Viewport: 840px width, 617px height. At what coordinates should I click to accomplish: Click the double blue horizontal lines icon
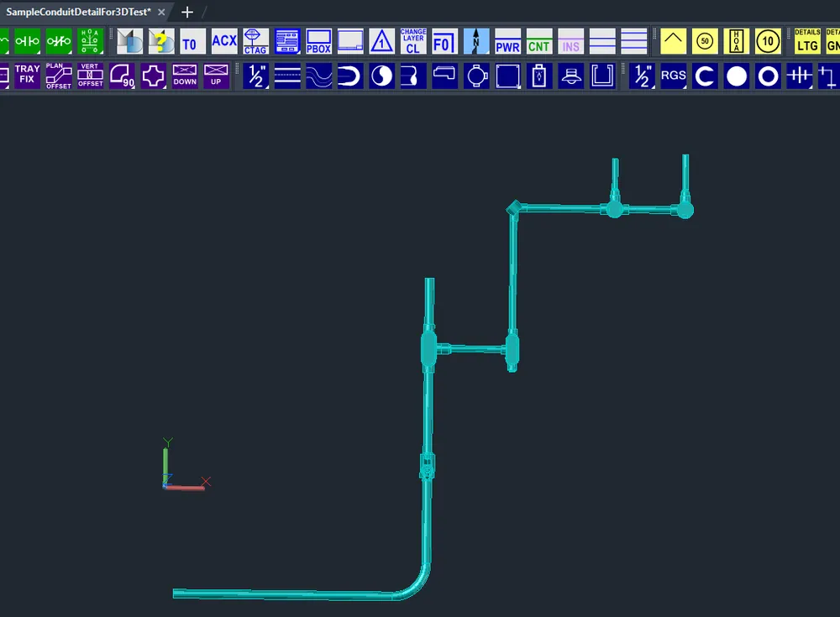tap(602, 41)
